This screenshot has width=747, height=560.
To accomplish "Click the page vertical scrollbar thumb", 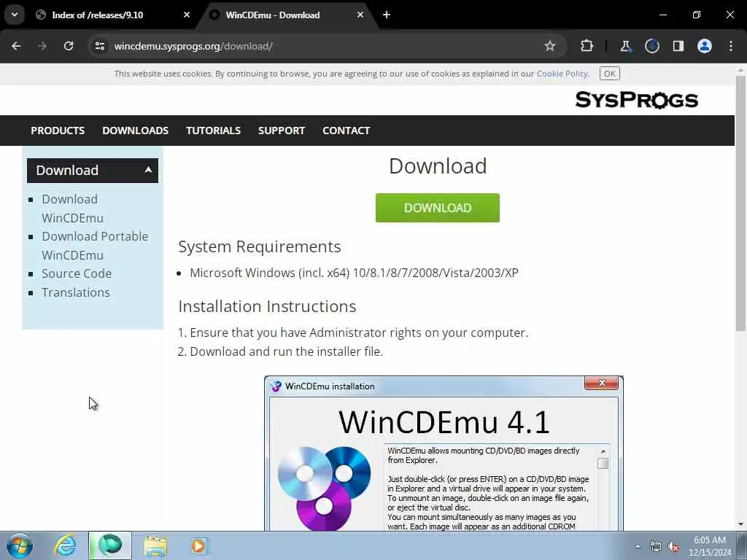I will pyautogui.click(x=740, y=203).
